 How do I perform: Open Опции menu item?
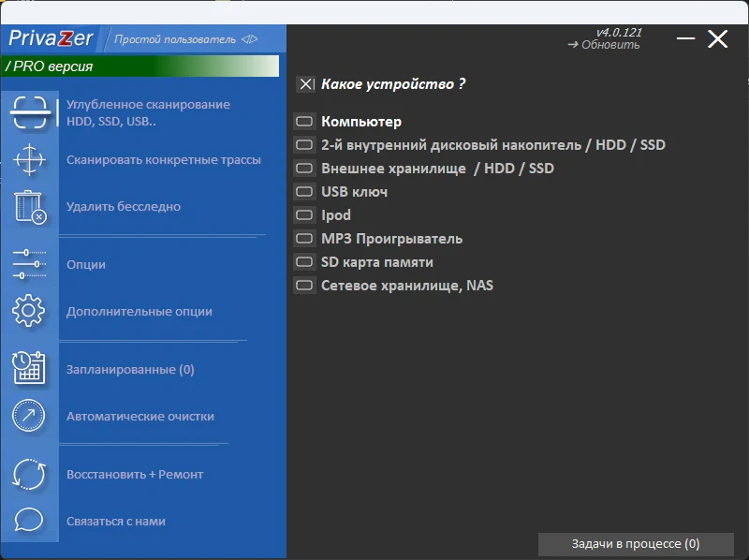pos(86,264)
